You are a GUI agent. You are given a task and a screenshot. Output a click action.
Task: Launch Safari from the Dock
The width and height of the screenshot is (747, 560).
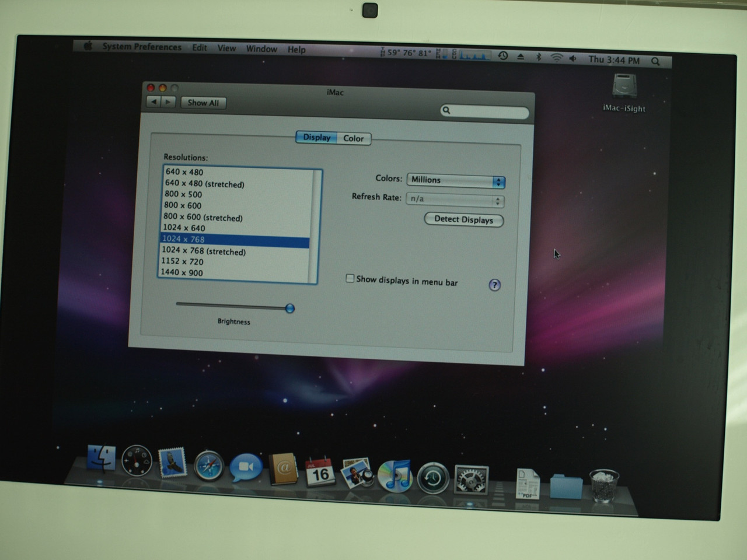tap(208, 466)
